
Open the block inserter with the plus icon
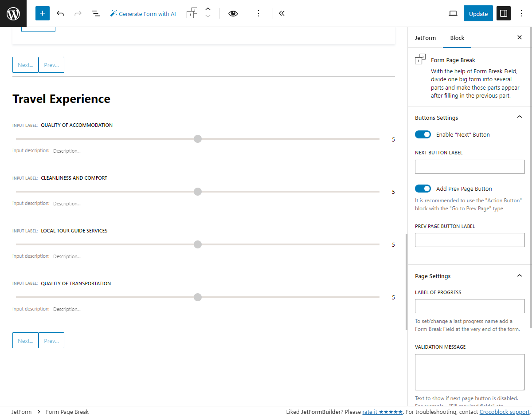pos(42,13)
